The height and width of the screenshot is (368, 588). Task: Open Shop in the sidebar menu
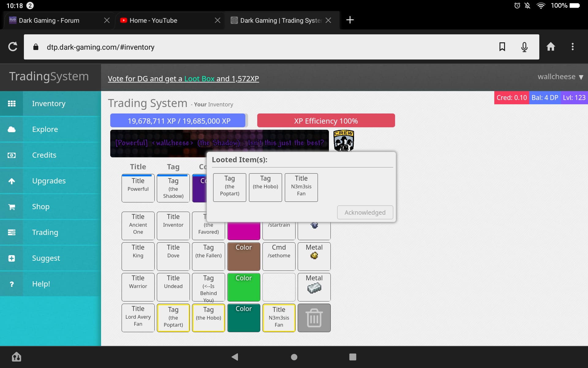[x=51, y=207]
